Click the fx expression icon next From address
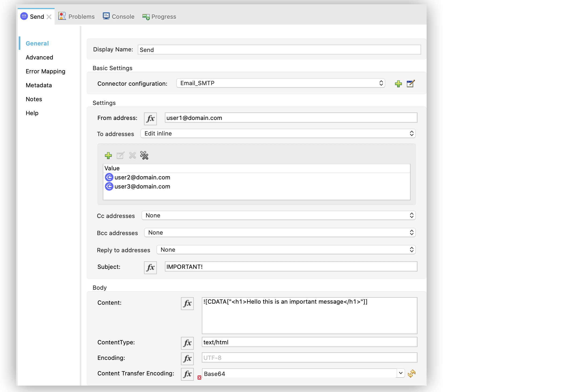This screenshot has width=584, height=392. 150,118
